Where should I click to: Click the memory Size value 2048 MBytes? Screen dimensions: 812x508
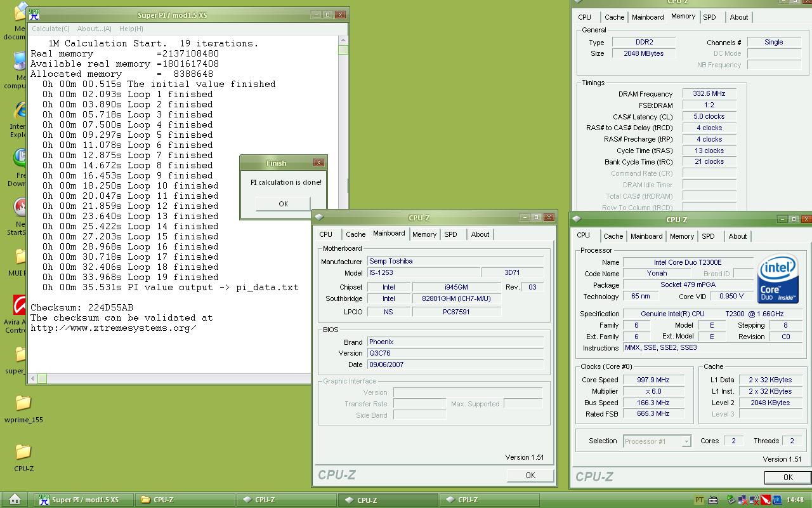[644, 53]
